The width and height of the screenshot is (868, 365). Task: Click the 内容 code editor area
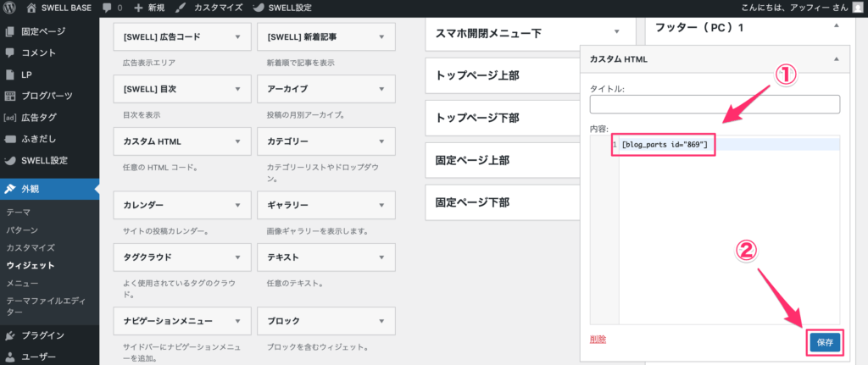(x=715, y=230)
